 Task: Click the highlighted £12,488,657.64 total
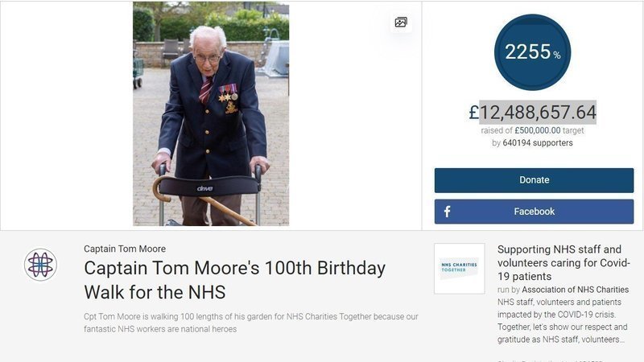(x=533, y=112)
